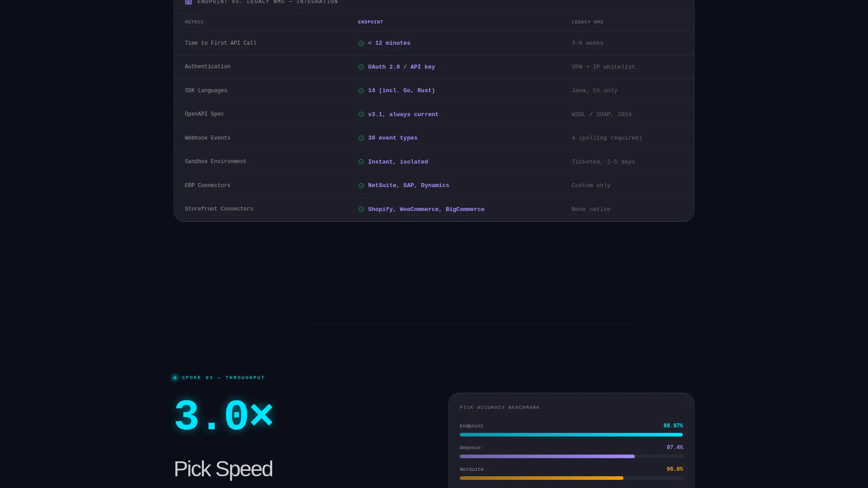Select the Authentication metric label
The height and width of the screenshot is (488, 868).
click(208, 67)
